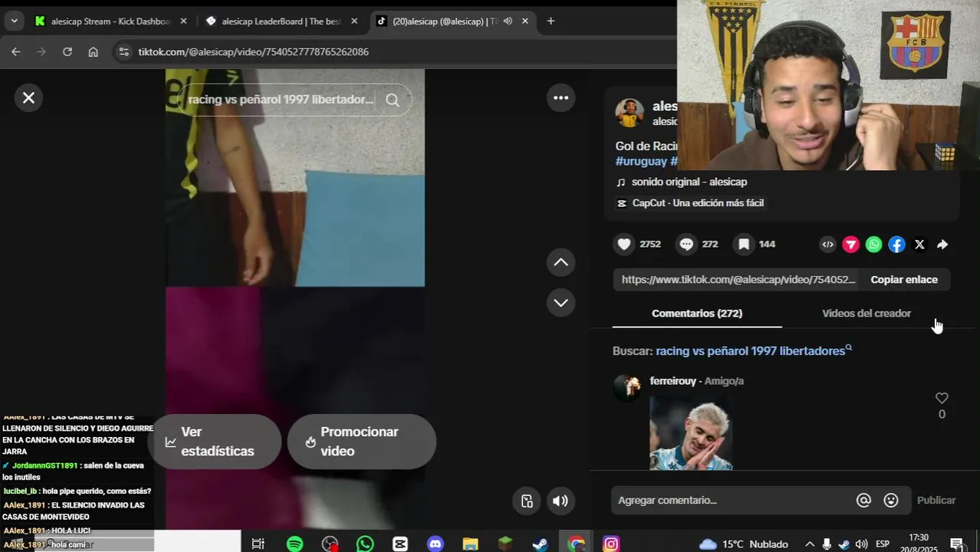
Task: Bookmark the video showing 144 saves
Action: tap(743, 245)
